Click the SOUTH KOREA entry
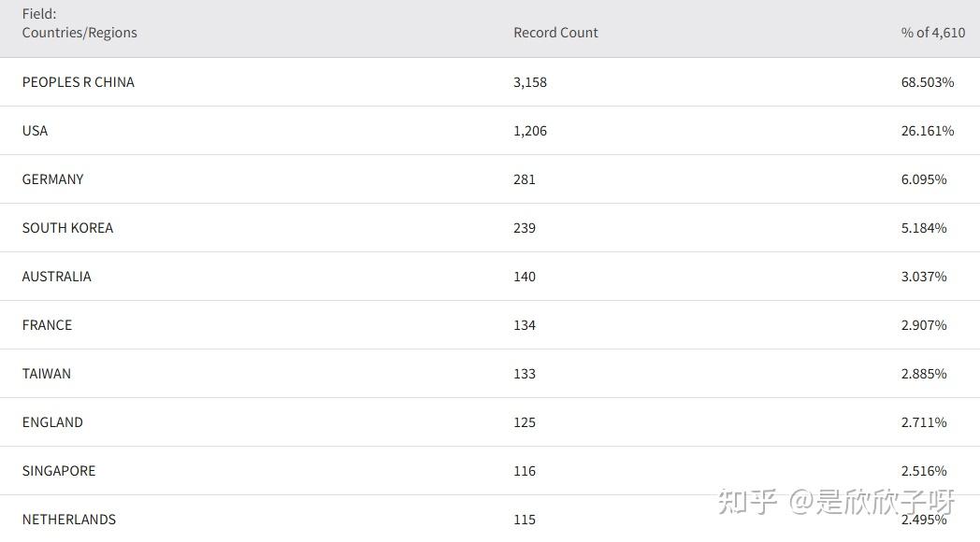 (67, 228)
